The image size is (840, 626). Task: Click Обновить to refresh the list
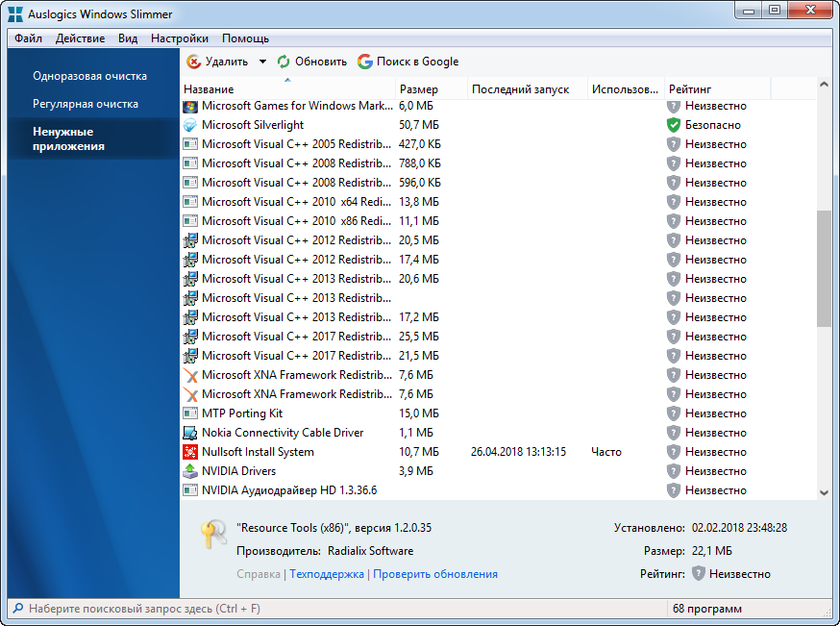(311, 62)
